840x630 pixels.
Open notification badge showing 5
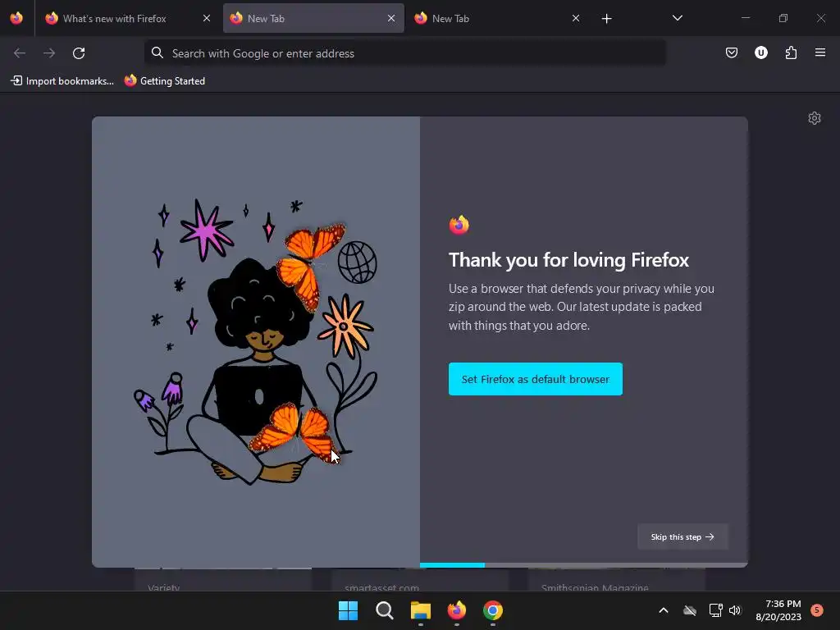pos(816,609)
